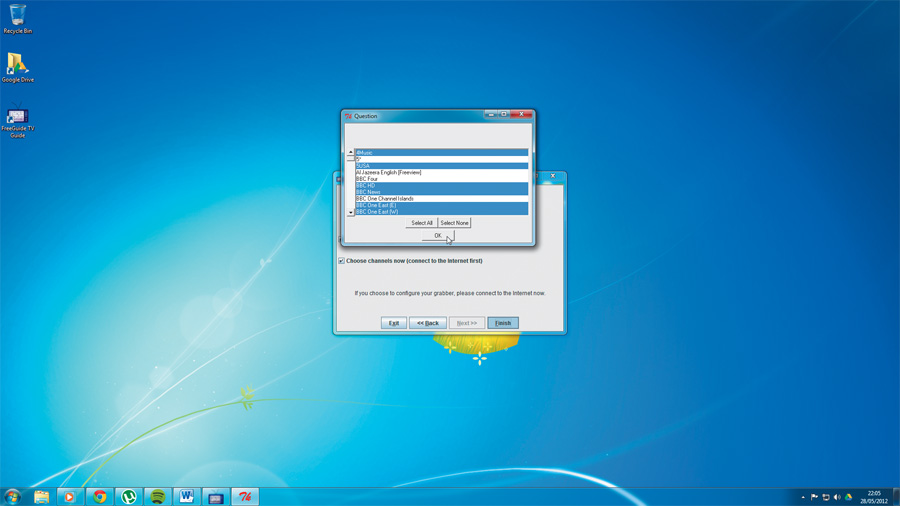Open the Google Drive desktop folder
This screenshot has width=900, height=506.
click(17, 68)
